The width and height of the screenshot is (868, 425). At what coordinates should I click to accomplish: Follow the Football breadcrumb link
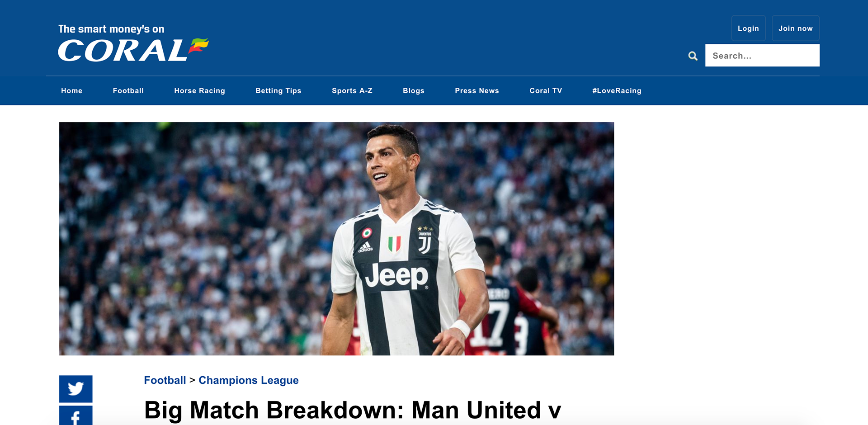(165, 380)
